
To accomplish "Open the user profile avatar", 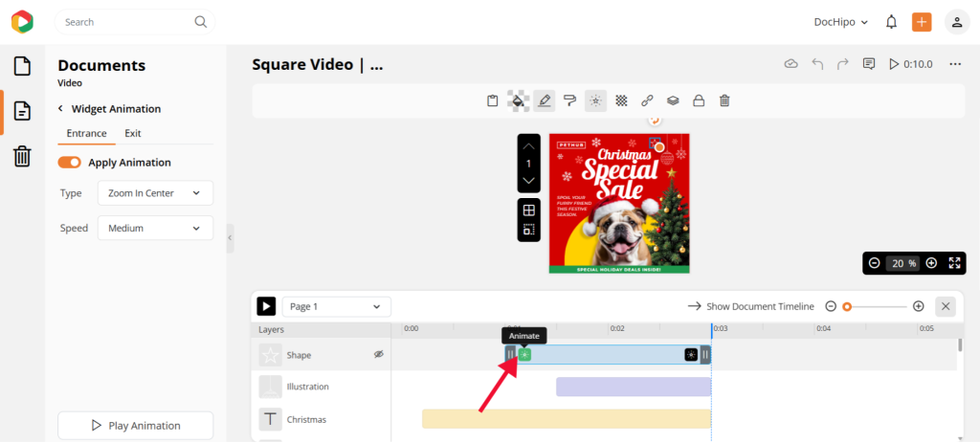I will (957, 22).
